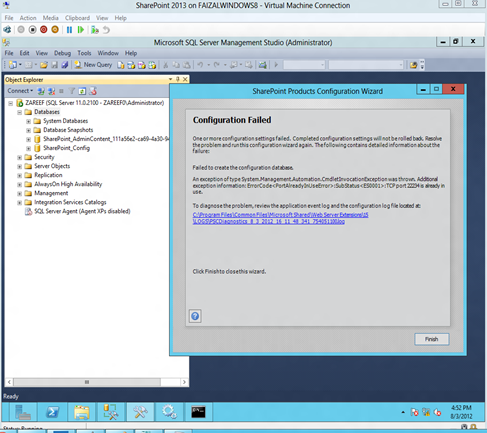487x433 pixels.
Task: Click the Filter icon in Object Explorer
Action: [72, 91]
